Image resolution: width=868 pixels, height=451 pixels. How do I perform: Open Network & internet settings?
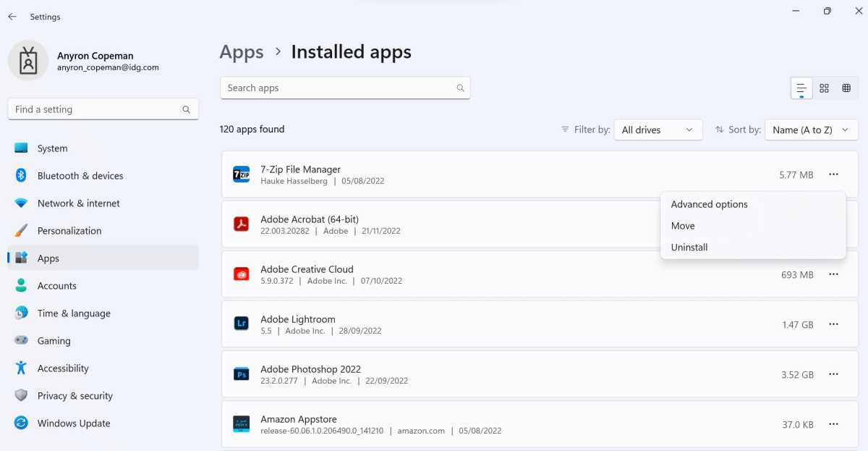click(x=103, y=203)
